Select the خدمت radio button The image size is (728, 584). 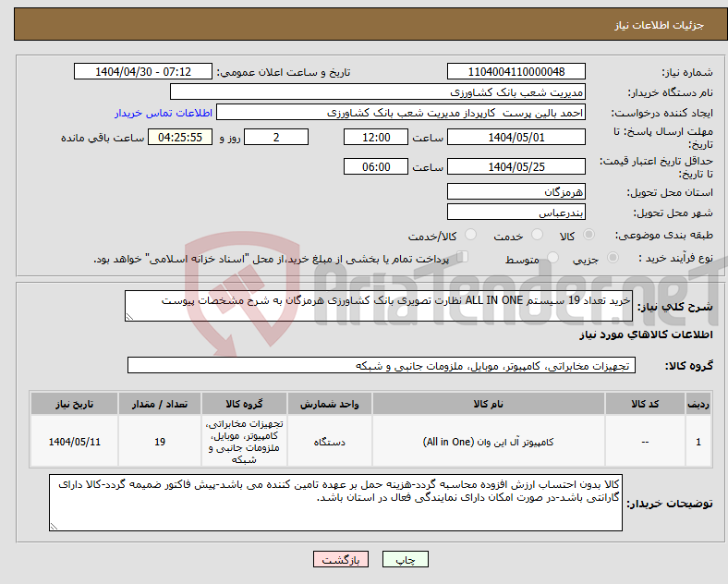(537, 235)
